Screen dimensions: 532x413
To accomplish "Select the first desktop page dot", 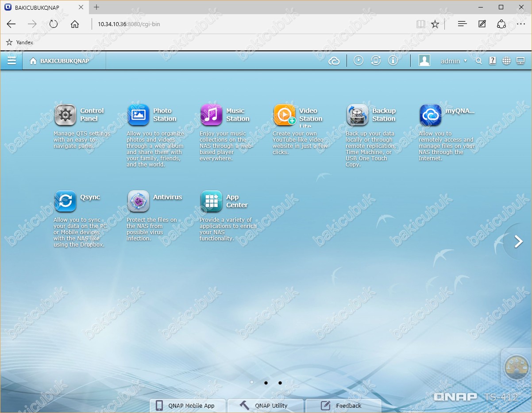I will [x=252, y=382].
